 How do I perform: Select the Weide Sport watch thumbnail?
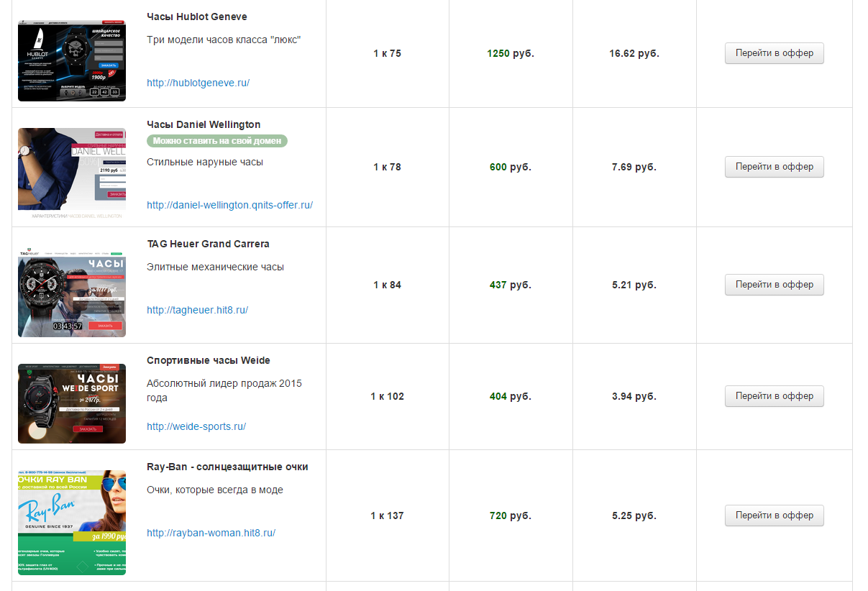click(x=72, y=403)
